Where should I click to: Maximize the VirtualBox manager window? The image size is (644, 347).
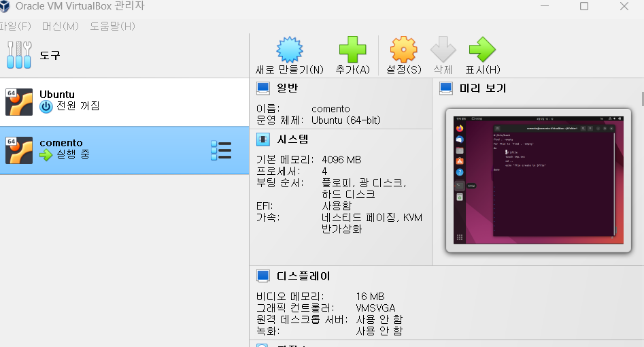[584, 6]
